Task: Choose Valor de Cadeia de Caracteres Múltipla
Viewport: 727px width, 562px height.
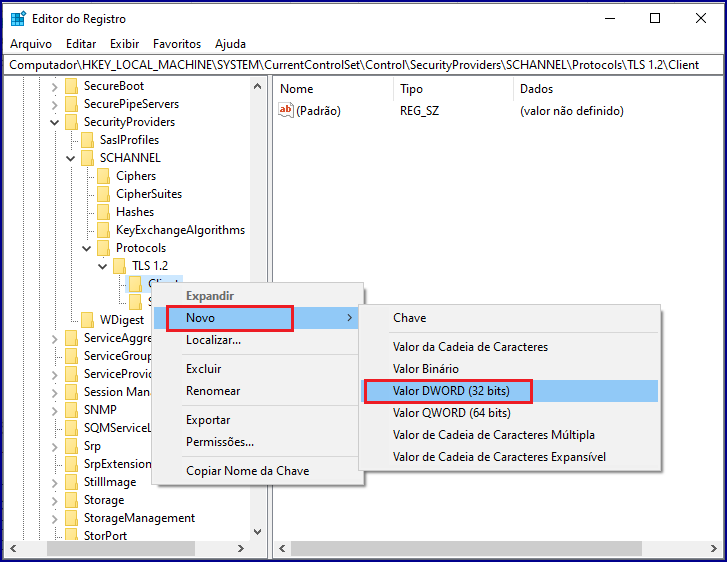Action: tap(509, 435)
